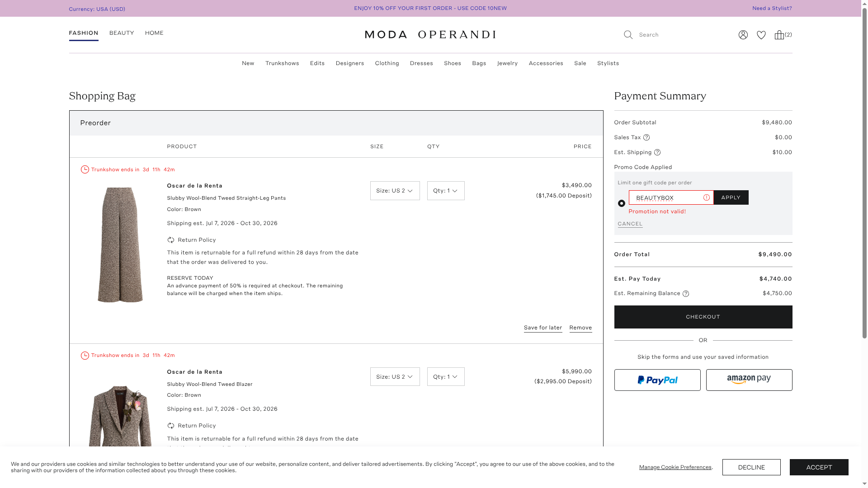Open the Trunkshows menu item
The height and width of the screenshot is (488, 868).
pos(282,63)
